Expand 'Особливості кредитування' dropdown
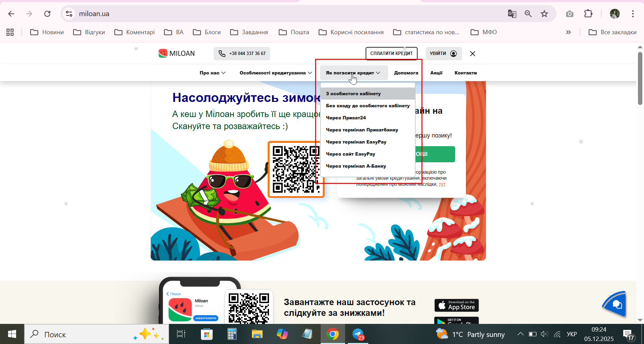Viewport: 644px width, 344px height. 276,73
